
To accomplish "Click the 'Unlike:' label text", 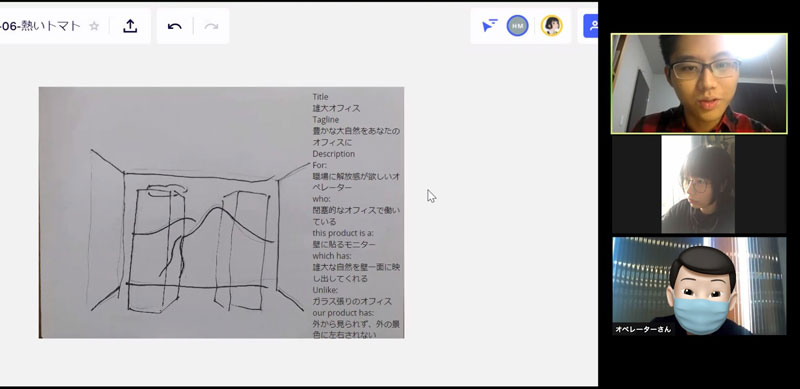I will [325, 290].
